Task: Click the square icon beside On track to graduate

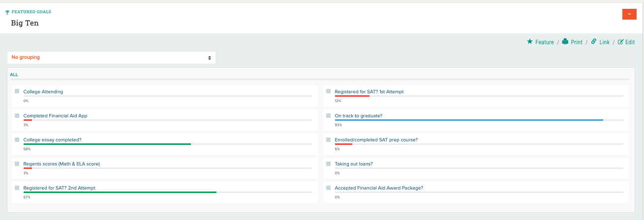Action: [329, 115]
